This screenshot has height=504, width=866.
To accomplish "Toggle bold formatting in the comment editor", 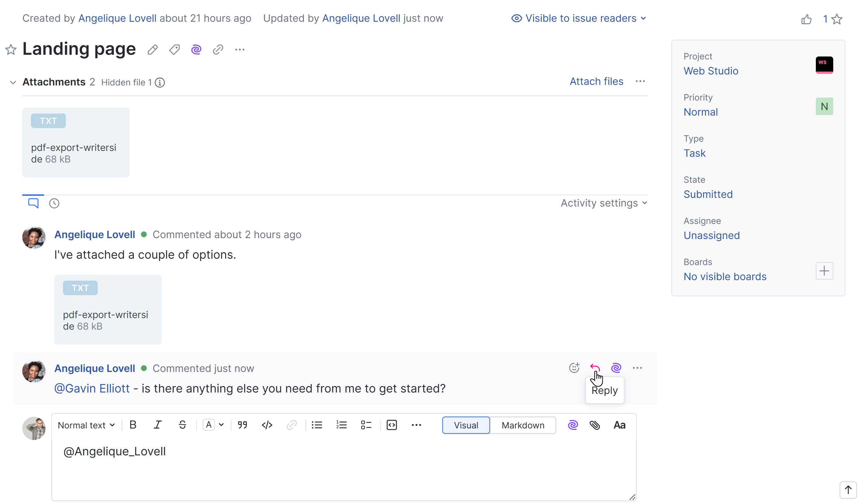I will pos(133,425).
